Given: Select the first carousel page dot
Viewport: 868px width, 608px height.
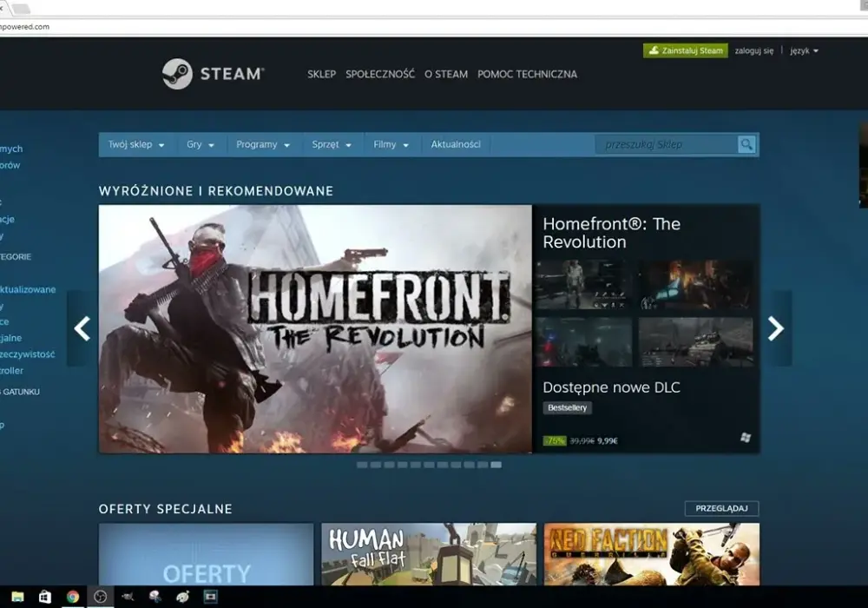Looking at the screenshot, I should click(362, 465).
